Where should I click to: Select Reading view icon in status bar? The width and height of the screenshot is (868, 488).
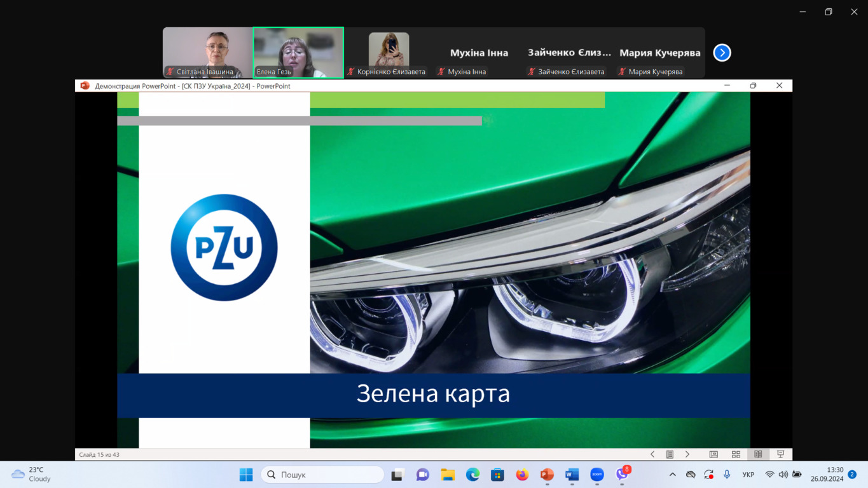pos(758,454)
